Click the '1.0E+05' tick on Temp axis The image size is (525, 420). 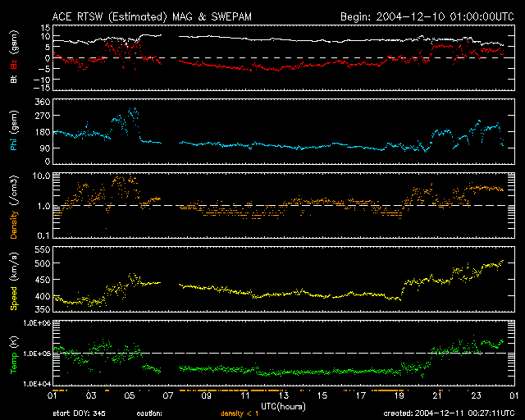tap(37, 354)
